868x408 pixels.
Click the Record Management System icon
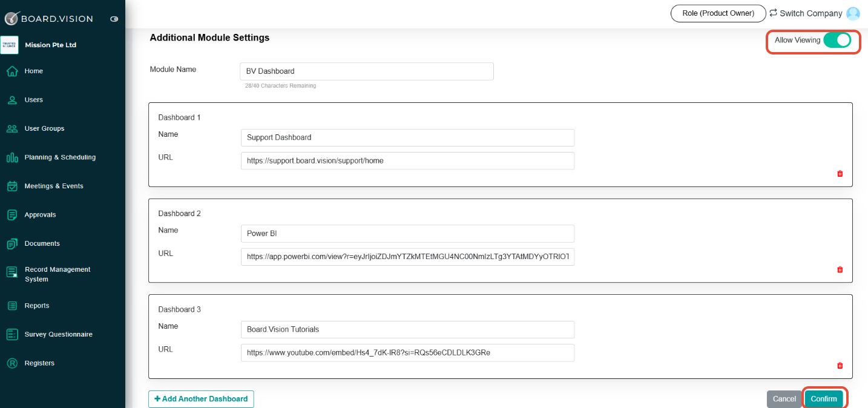(x=12, y=272)
